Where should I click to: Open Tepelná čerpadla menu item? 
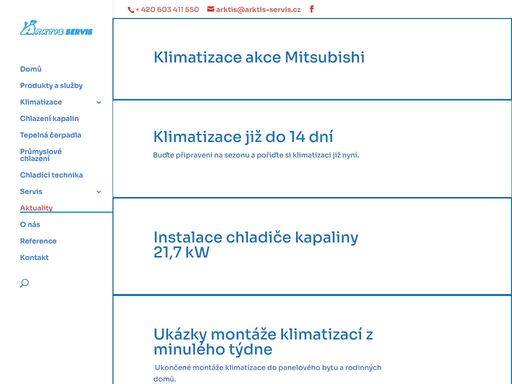51,135
